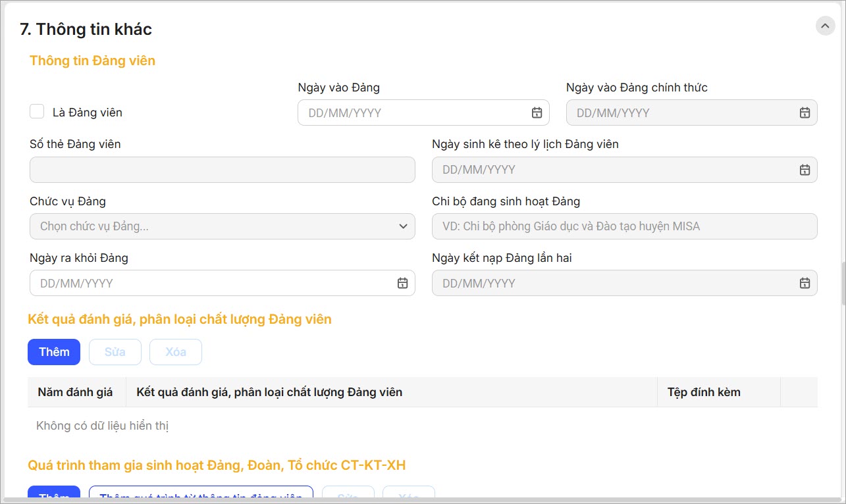Click Thêm quá trình từ thông tin đảng viên
This screenshot has height=504, width=846.
coord(201,495)
